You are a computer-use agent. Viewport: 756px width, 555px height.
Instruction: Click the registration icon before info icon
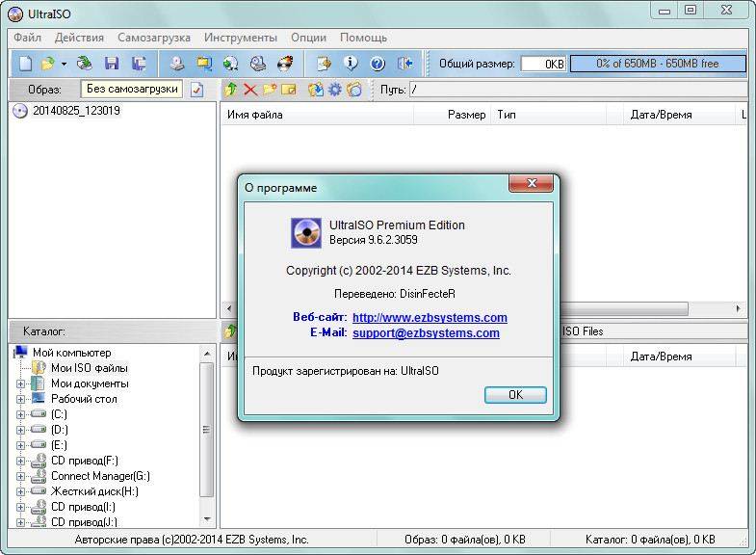coord(324,64)
